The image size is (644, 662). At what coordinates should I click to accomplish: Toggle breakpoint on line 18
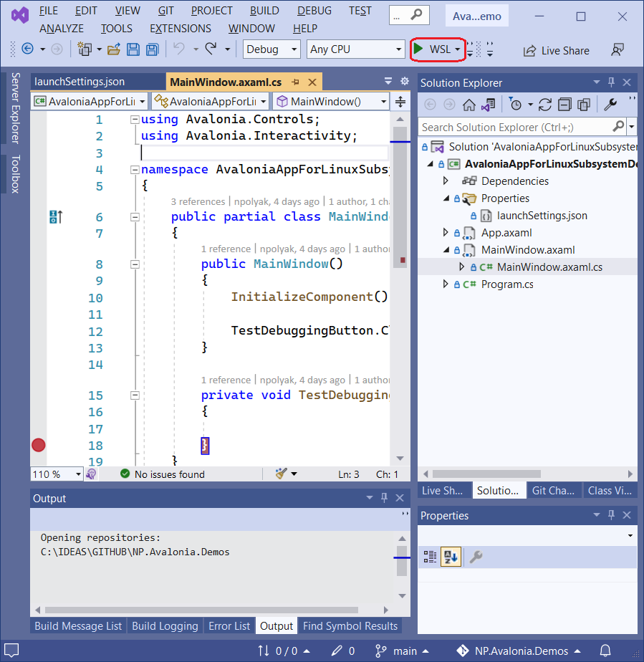coord(39,445)
